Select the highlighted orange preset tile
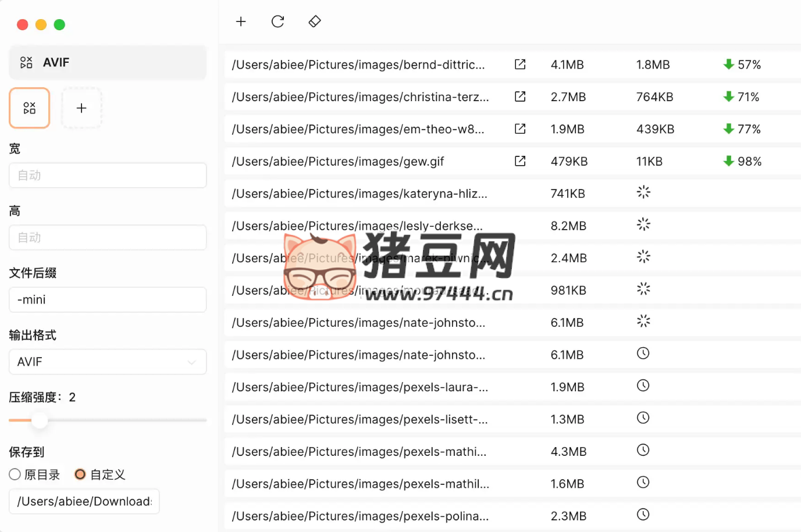 (x=30, y=108)
